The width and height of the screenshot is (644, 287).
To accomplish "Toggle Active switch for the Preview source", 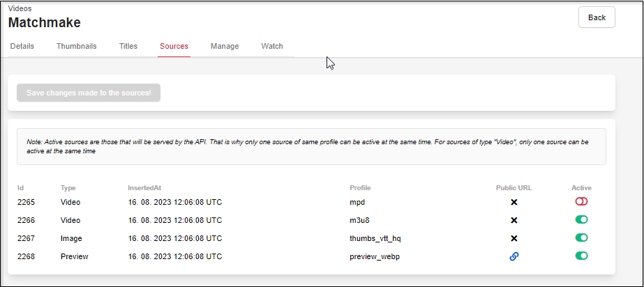I will pos(581,256).
